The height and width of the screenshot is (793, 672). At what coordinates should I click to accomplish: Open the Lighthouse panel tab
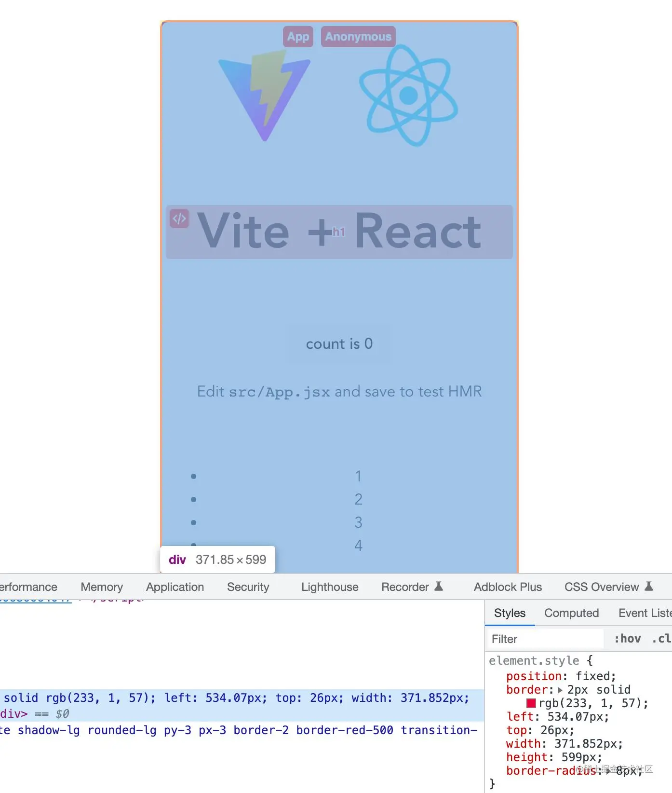click(330, 587)
